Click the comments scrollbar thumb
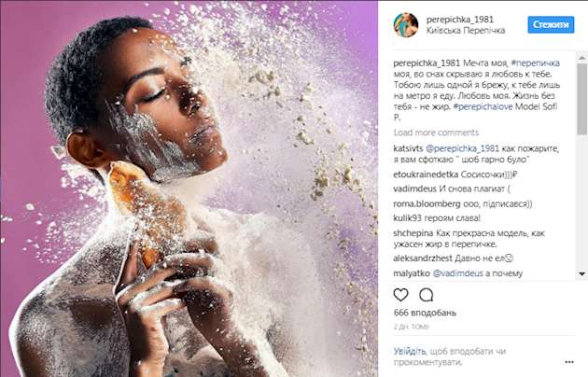 coord(582,99)
